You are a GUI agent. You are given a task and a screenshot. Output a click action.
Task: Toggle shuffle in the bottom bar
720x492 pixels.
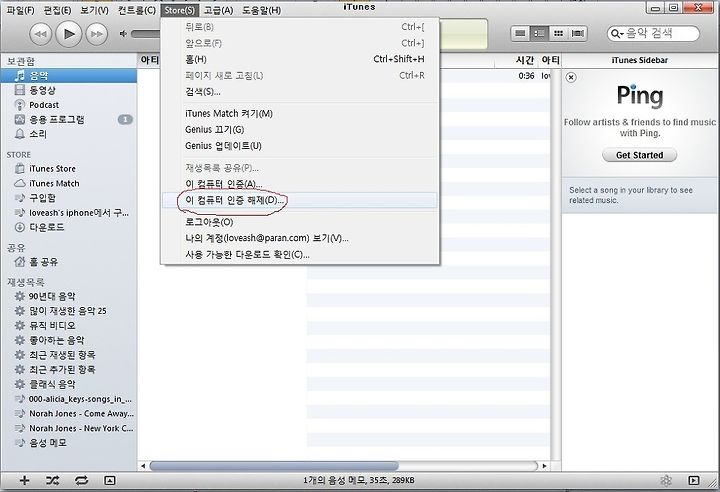click(x=52, y=481)
